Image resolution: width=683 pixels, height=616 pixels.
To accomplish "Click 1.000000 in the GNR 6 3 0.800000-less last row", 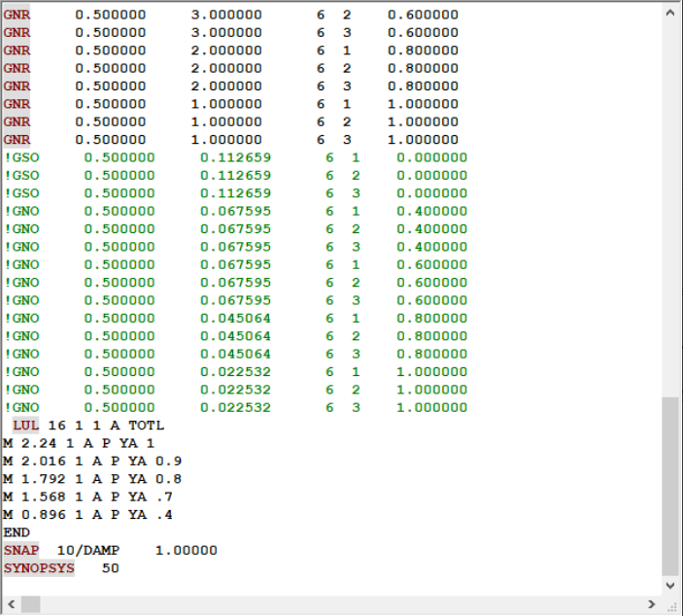I will coord(423,139).
